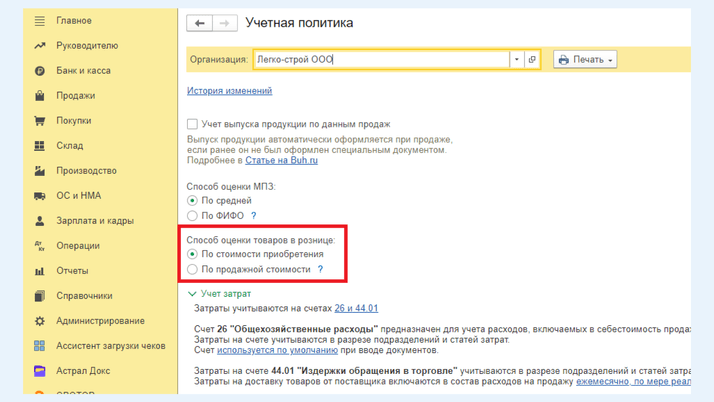Open the Продажи section
Image resolution: width=714 pixels, height=402 pixels.
(x=76, y=96)
